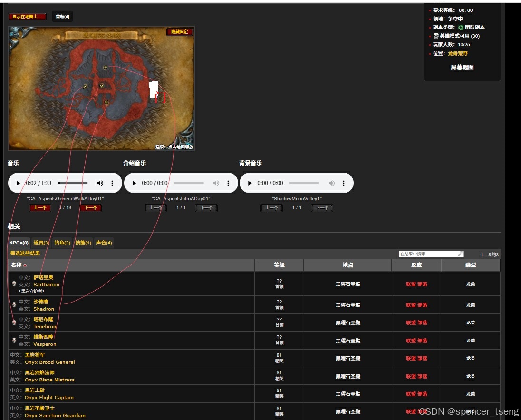Open the 道具(3) tab
521x420 pixels.
(41, 243)
